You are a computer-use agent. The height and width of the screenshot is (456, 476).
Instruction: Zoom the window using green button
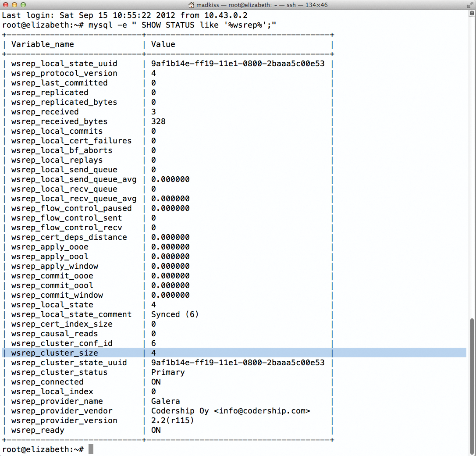click(x=23, y=5)
